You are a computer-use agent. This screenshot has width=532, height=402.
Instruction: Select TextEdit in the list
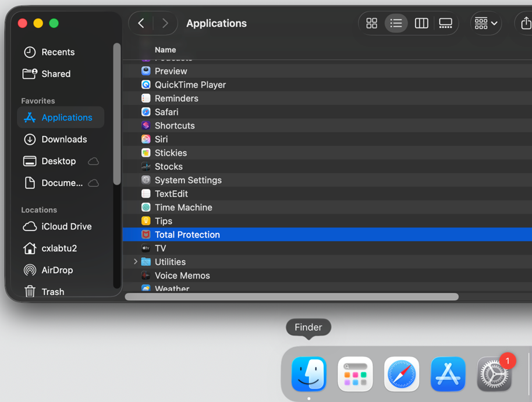[327, 194]
